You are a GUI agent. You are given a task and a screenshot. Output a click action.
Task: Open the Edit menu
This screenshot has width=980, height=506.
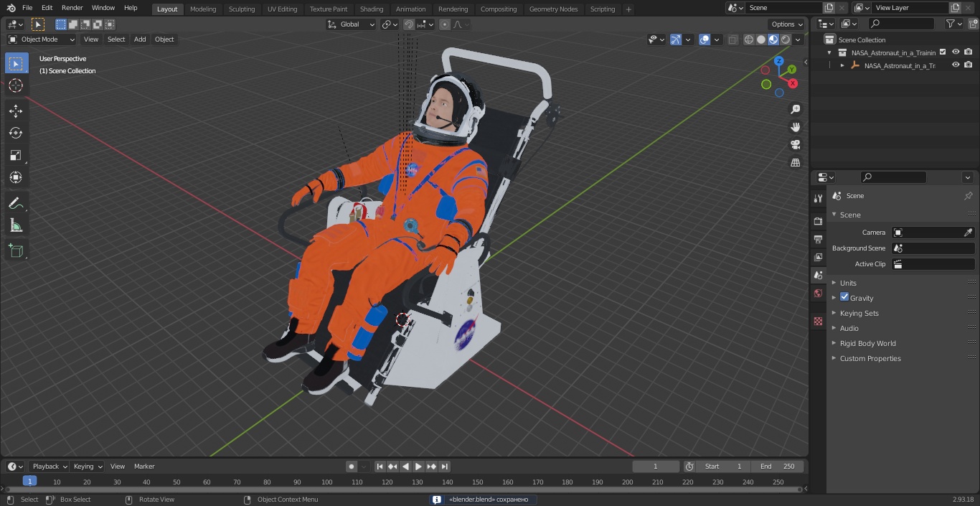(47, 8)
